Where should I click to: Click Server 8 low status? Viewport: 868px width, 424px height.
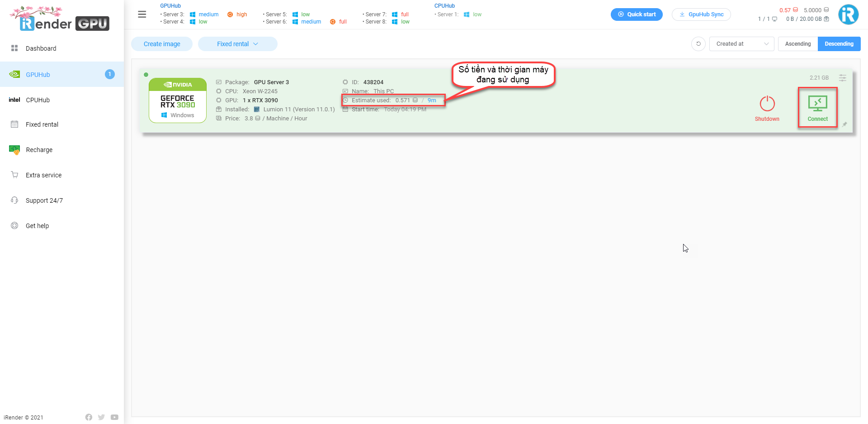click(401, 22)
